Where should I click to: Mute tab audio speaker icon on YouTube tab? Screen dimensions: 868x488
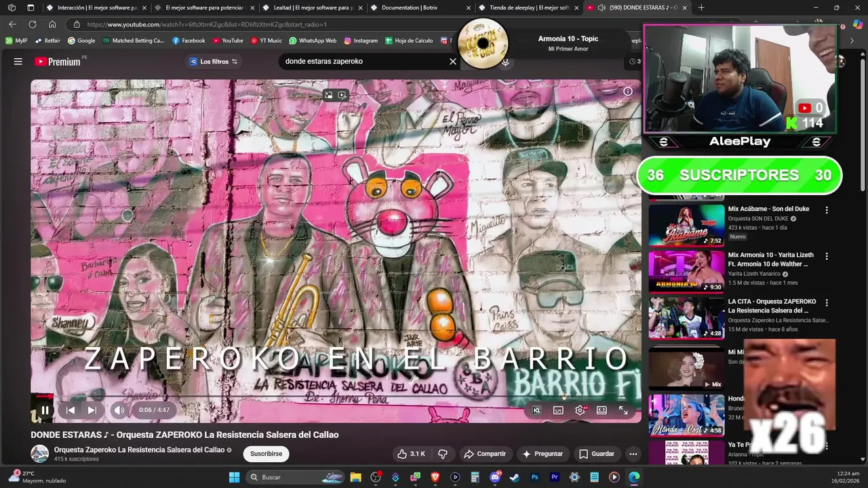pyautogui.click(x=601, y=8)
